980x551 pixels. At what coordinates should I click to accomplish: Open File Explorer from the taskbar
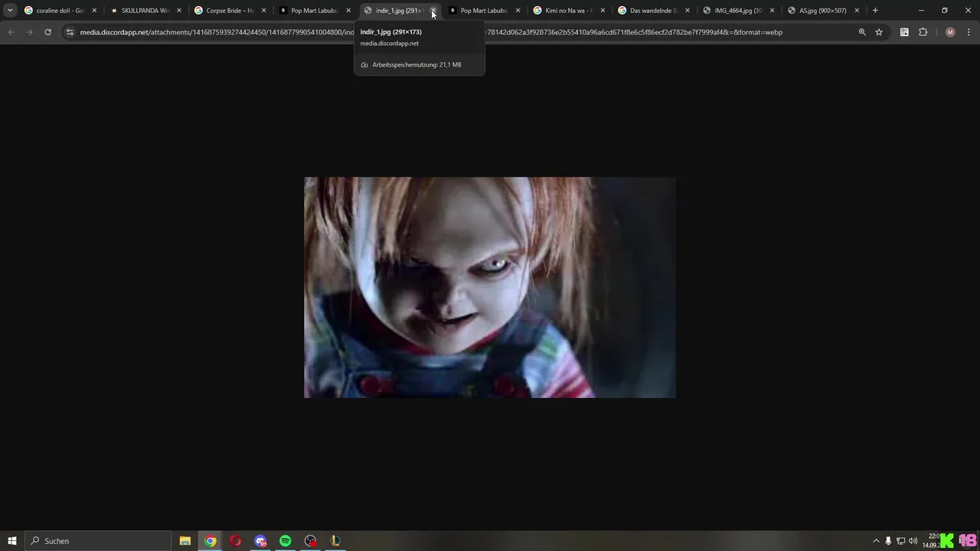pos(185,541)
